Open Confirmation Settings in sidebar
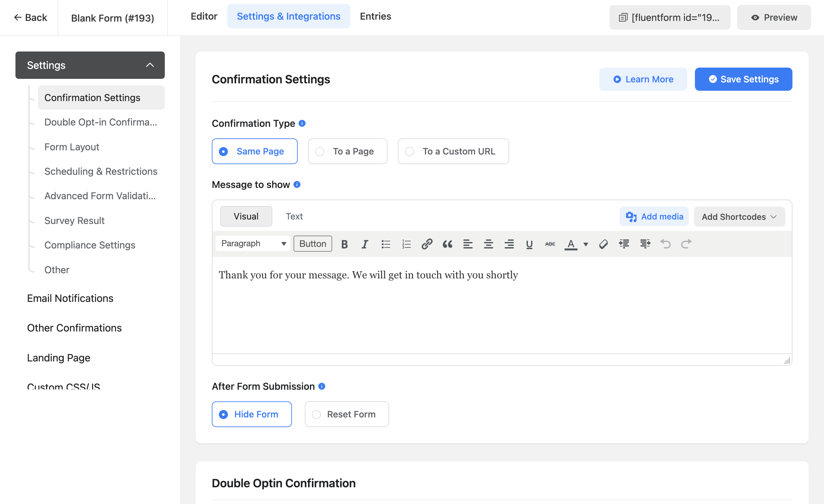The width and height of the screenshot is (824, 504). pyautogui.click(x=101, y=97)
